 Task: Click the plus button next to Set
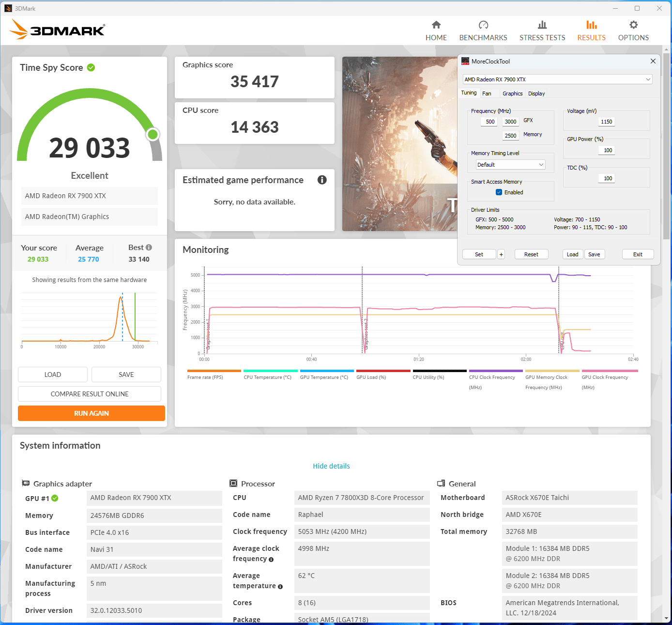tap(501, 254)
